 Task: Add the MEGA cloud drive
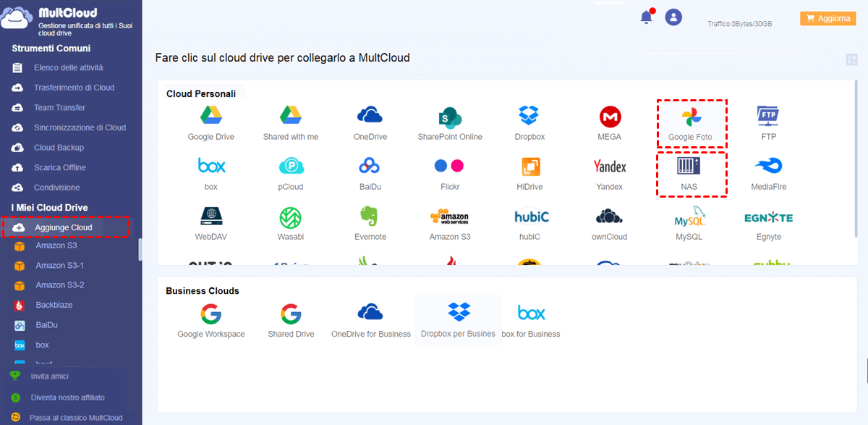pyautogui.click(x=610, y=117)
